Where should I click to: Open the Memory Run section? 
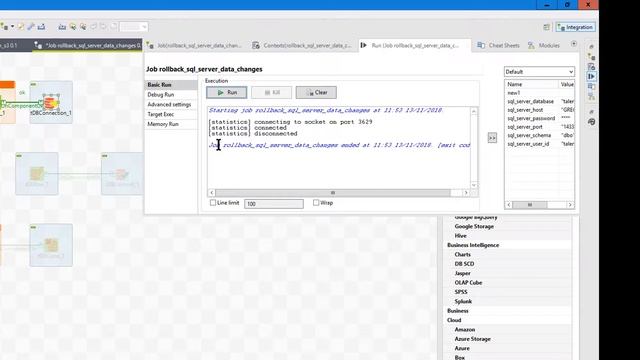point(171,124)
